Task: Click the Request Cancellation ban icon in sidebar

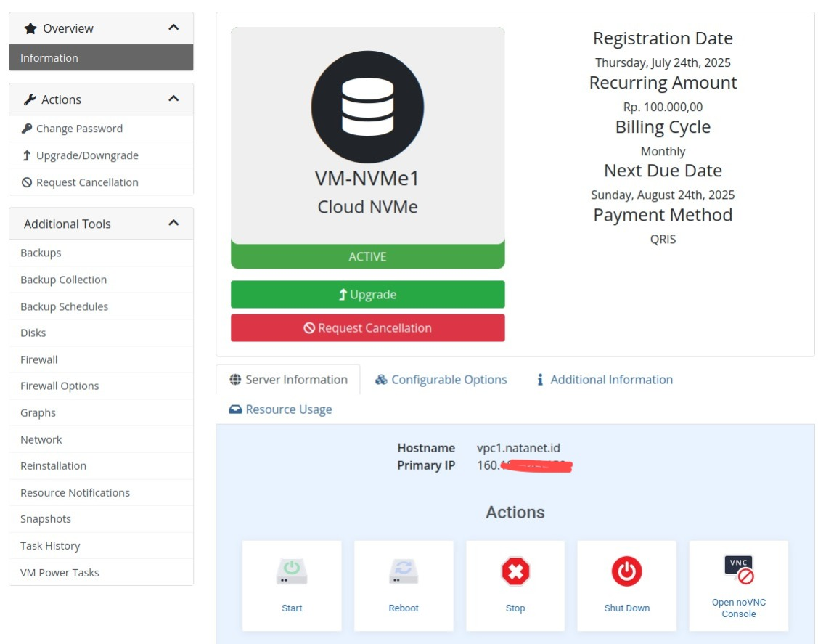Action: coord(27,182)
